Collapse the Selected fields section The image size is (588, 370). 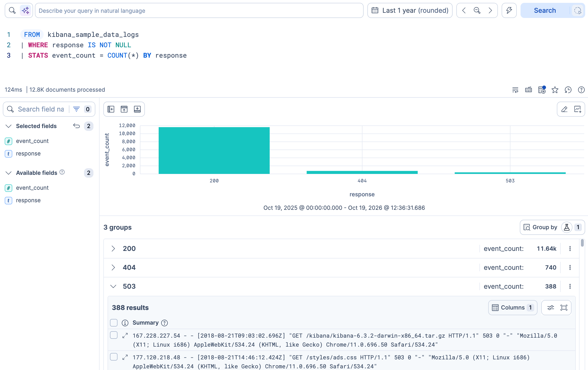tap(8, 126)
